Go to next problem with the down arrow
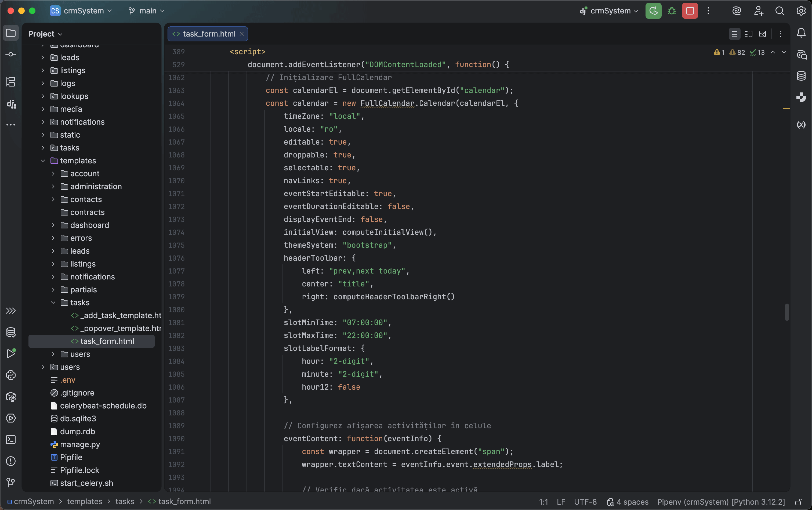Image resolution: width=812 pixels, height=510 pixels. coord(784,52)
